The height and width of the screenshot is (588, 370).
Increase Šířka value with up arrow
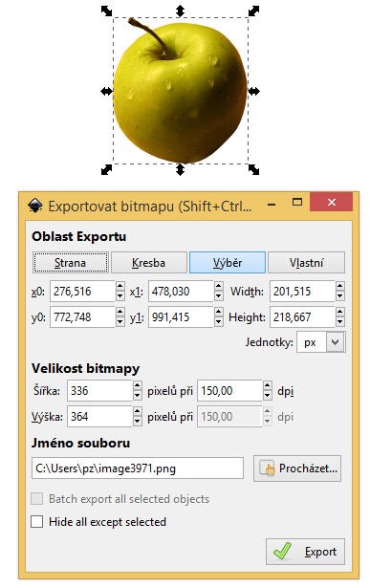click(x=138, y=386)
